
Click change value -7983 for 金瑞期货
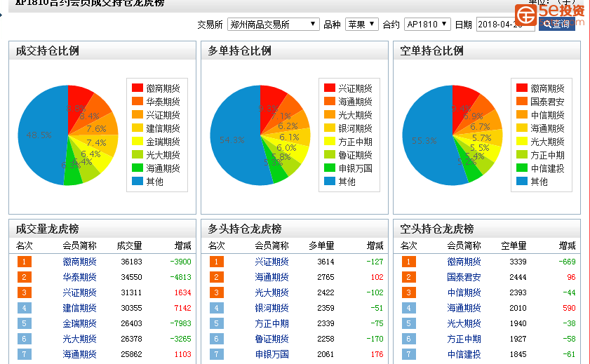tap(180, 323)
